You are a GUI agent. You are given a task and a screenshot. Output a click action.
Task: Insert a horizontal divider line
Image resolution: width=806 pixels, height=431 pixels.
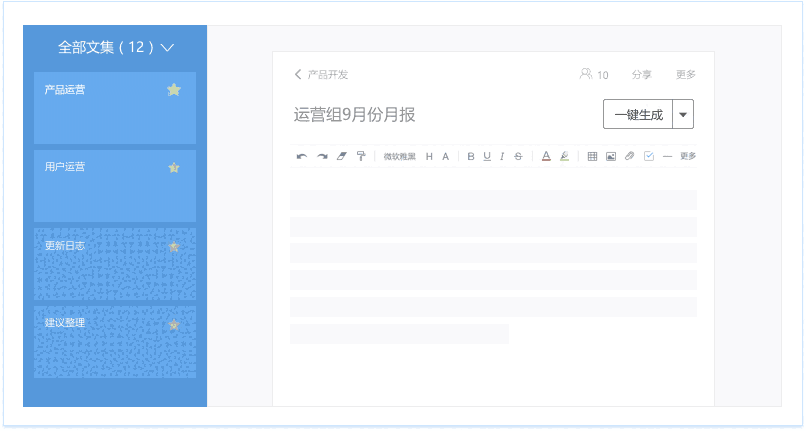[667, 156]
